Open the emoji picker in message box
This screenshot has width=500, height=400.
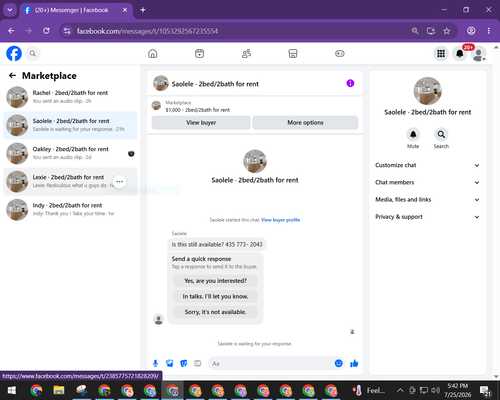coord(338,363)
